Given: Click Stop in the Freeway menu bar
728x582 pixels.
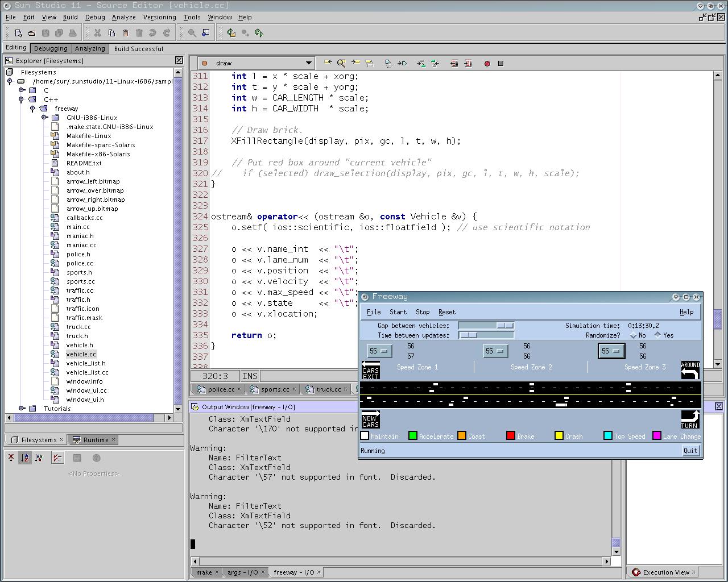Looking at the screenshot, I should (x=423, y=312).
